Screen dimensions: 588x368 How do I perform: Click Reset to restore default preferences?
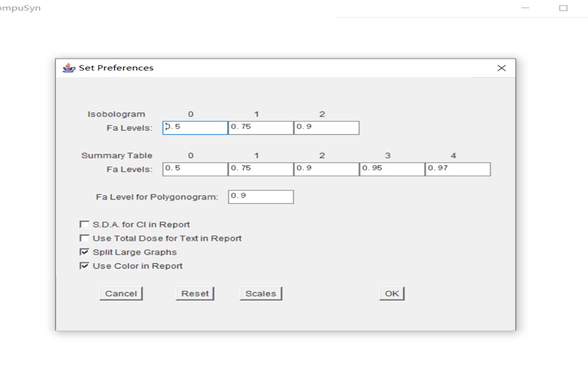[195, 293]
